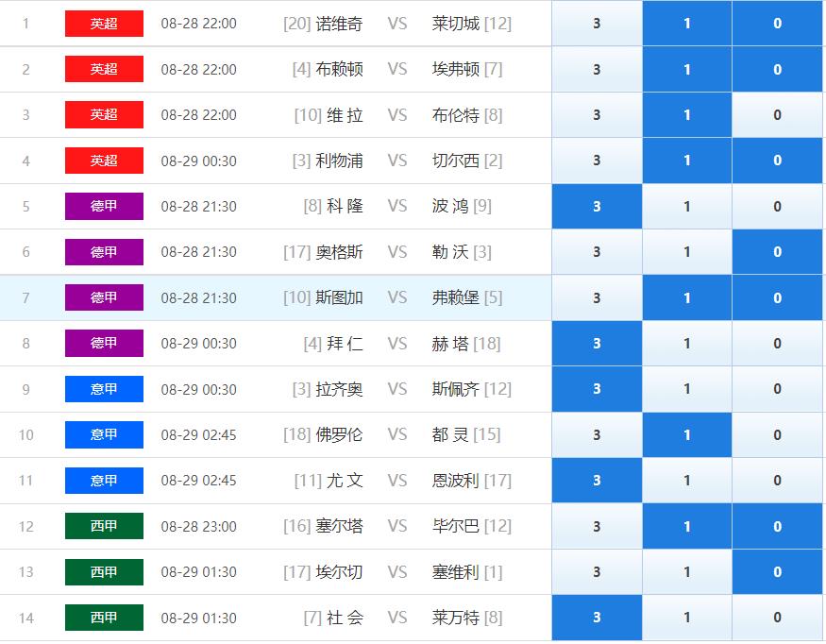Click kickoff time in 利物浦 row
The image size is (826, 644).
(x=198, y=161)
